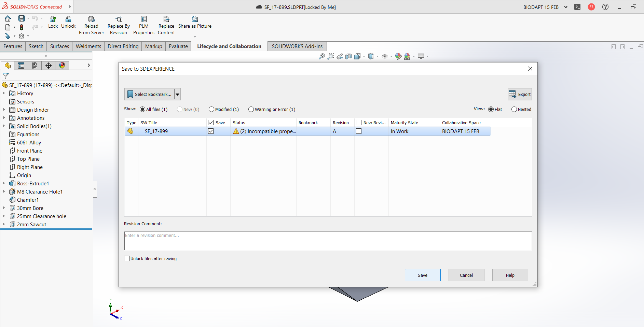Switch to SOLIDWORKS Add-Ins tab

(297, 46)
